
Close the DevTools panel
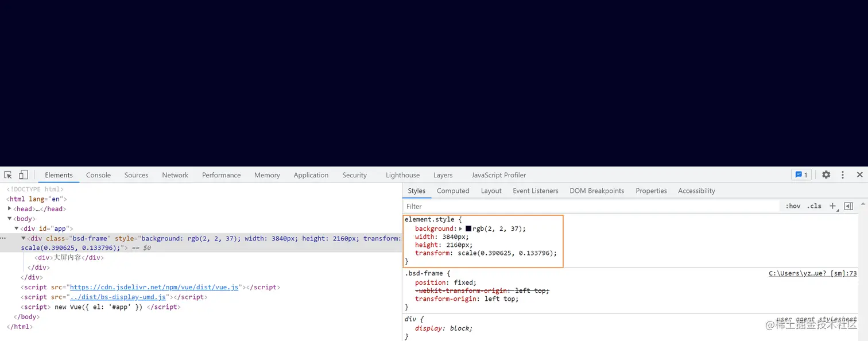point(859,175)
